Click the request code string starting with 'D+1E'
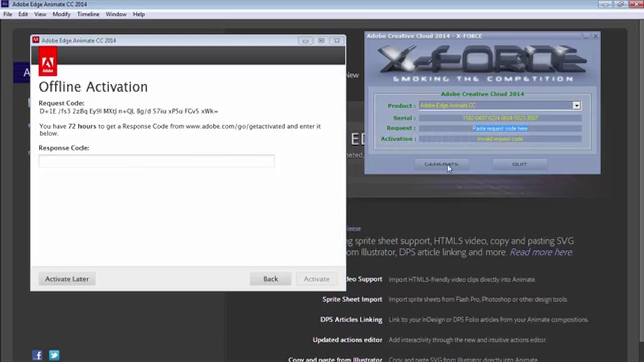The image size is (644, 362). (129, 111)
